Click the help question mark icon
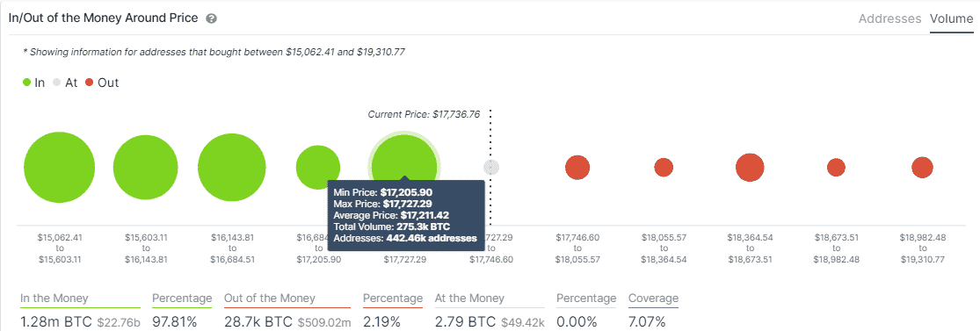Screen dimensions: 980x331 click(211, 18)
